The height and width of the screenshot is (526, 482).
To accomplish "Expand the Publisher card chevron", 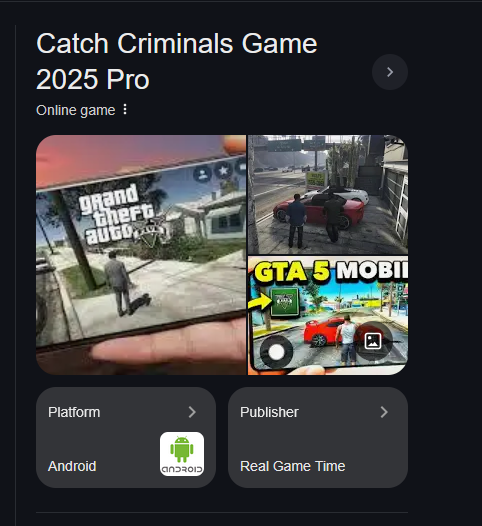I will [384, 412].
